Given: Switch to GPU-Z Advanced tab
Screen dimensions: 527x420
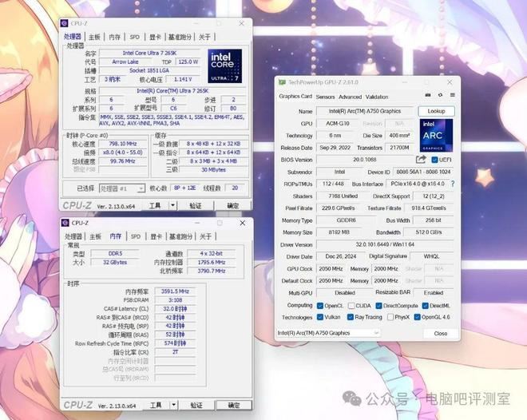Looking at the screenshot, I should pos(350,97).
